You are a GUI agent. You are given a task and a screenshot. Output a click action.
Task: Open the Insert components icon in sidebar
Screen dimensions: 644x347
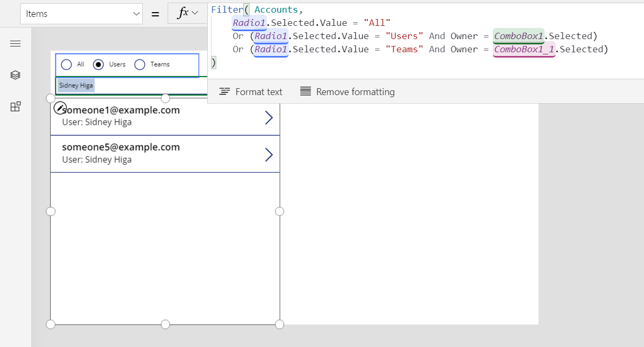click(15, 107)
